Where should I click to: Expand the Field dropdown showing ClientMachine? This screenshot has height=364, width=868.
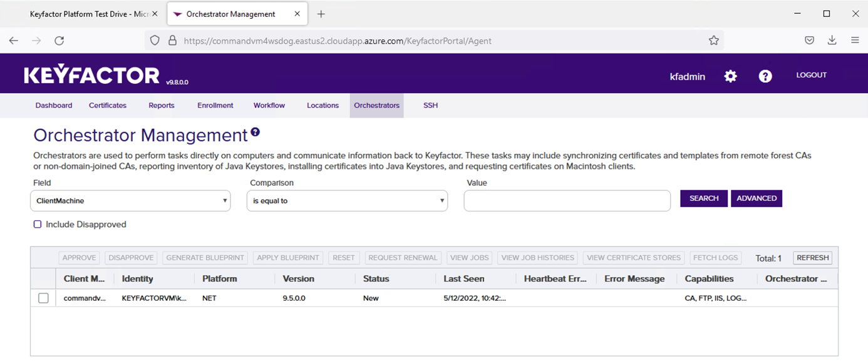pos(130,201)
